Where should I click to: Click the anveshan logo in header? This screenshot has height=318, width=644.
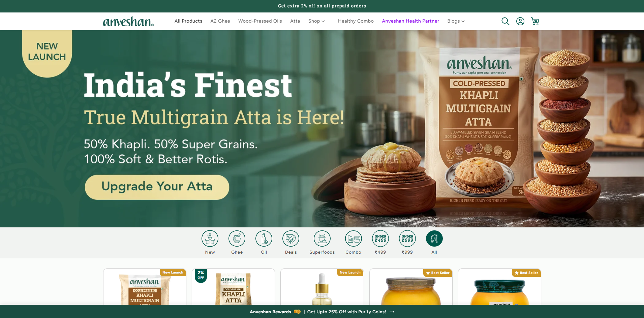(128, 22)
